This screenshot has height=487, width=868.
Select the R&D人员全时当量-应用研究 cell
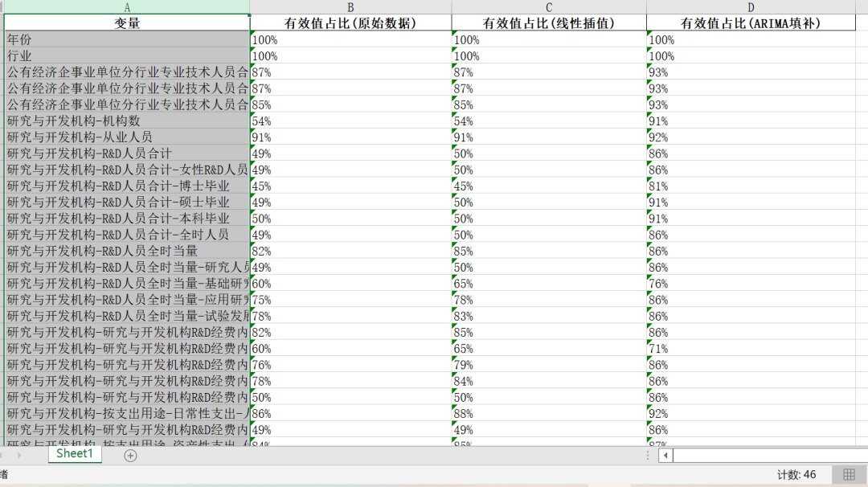[x=127, y=300]
